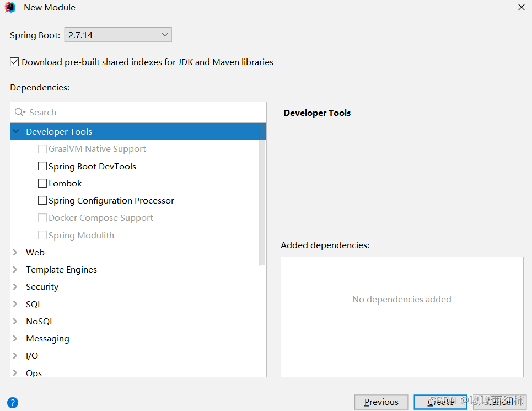This screenshot has height=411, width=532.
Task: Expand the I/O category
Action: [x=15, y=355]
